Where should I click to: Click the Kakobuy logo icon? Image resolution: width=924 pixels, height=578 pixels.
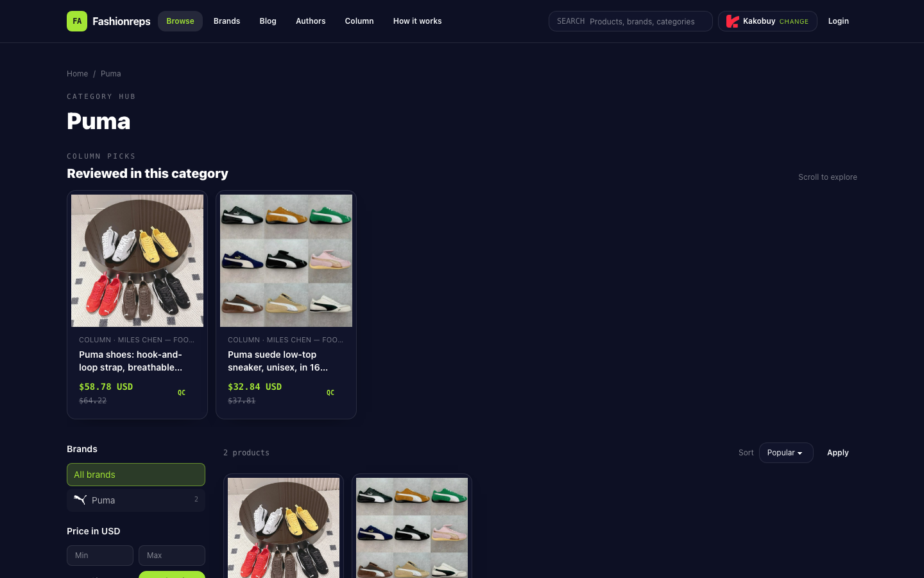[732, 21]
